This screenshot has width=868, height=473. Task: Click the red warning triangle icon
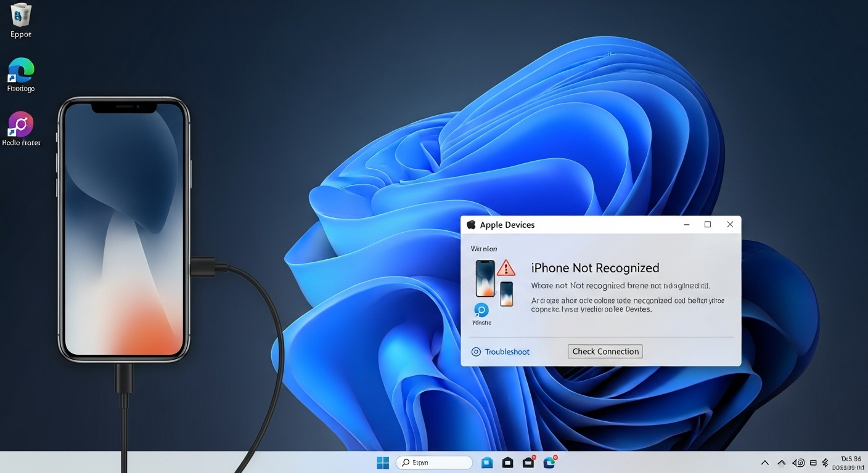tap(506, 267)
